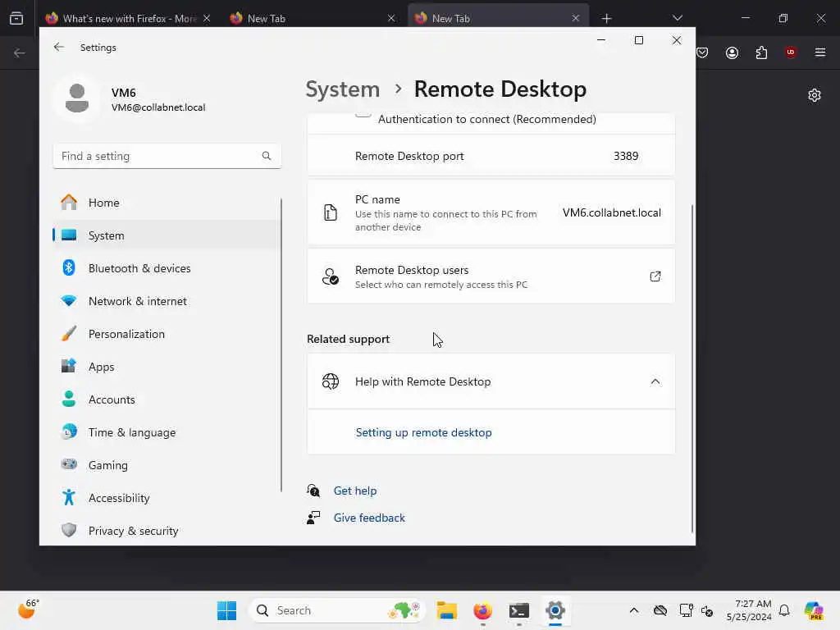Switch to What's new with Firefox tab
The image size is (840, 630).
tap(129, 18)
